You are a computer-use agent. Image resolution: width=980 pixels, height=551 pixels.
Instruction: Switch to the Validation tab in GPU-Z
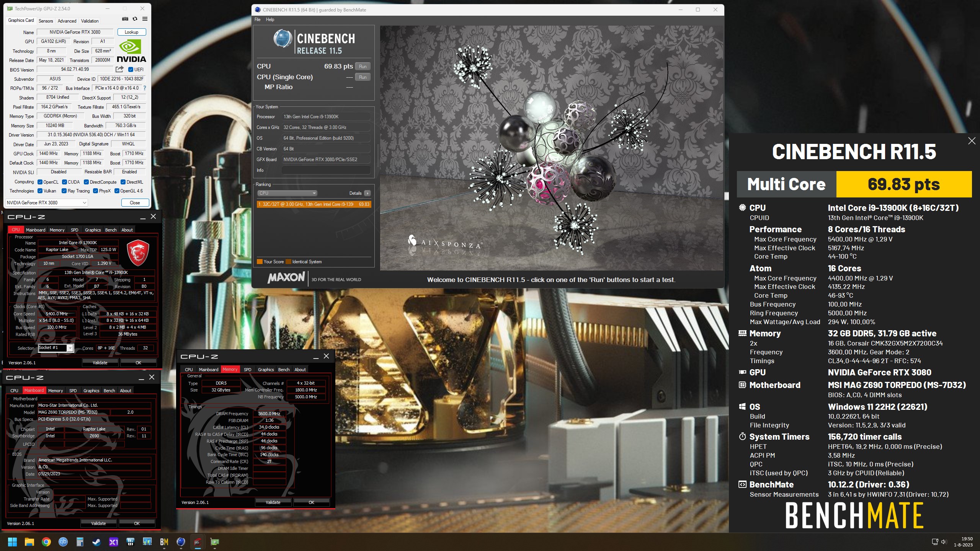click(90, 21)
